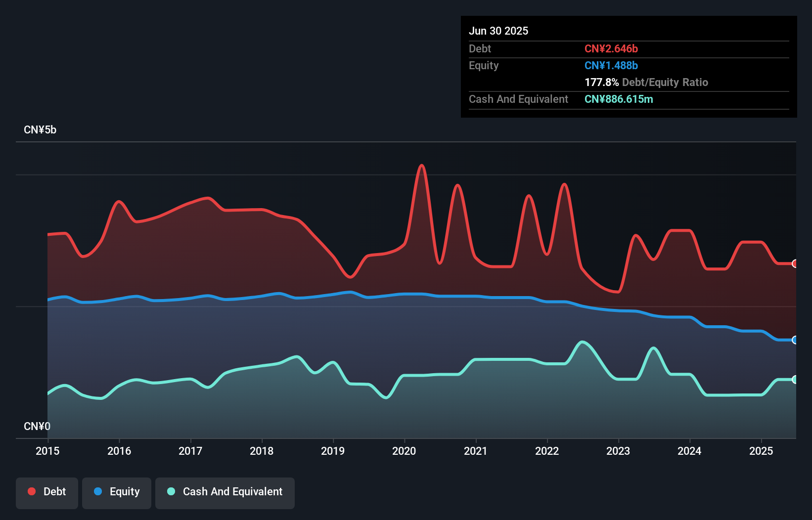The width and height of the screenshot is (812, 520).
Task: Select the red Debt series endpoint marker
Action: 794,263
